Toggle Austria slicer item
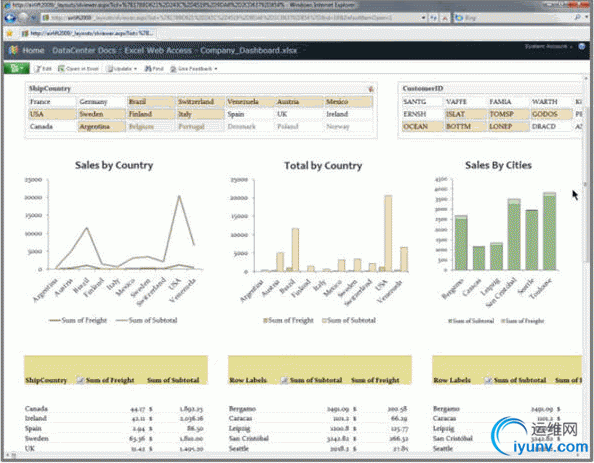 pyautogui.click(x=299, y=102)
